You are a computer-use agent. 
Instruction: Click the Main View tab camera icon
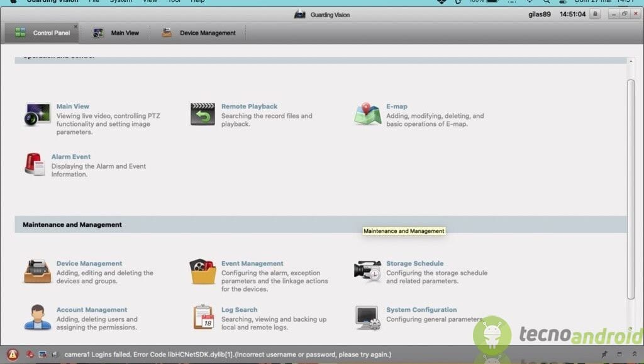click(98, 33)
